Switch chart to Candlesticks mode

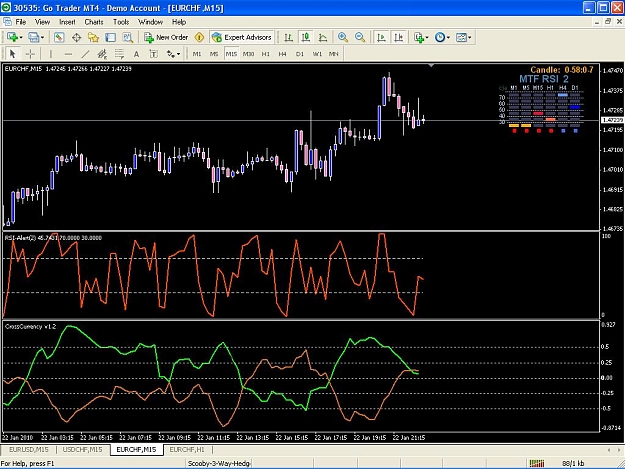click(x=306, y=37)
